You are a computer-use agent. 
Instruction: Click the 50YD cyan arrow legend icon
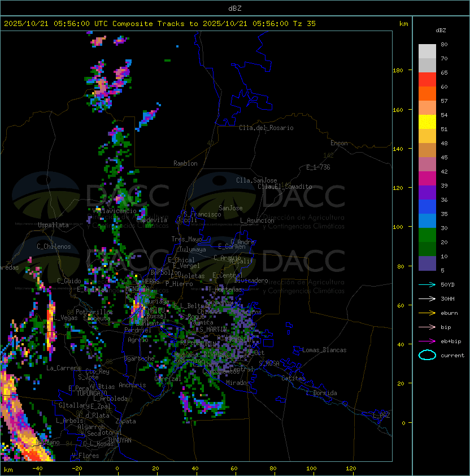click(427, 285)
